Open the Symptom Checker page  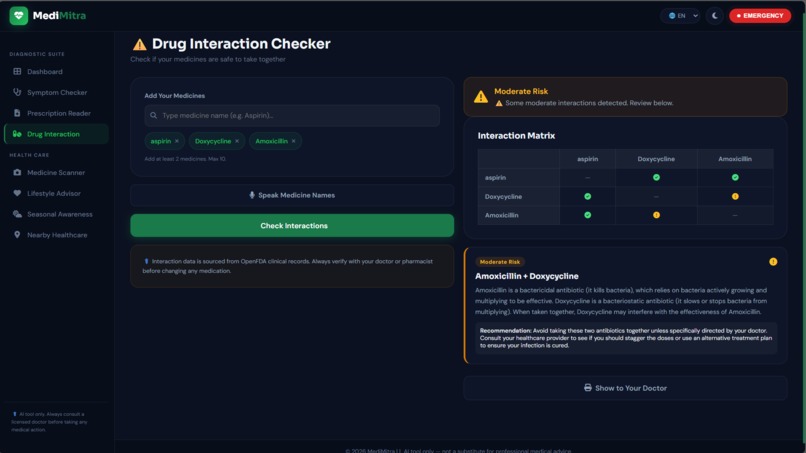(x=56, y=93)
